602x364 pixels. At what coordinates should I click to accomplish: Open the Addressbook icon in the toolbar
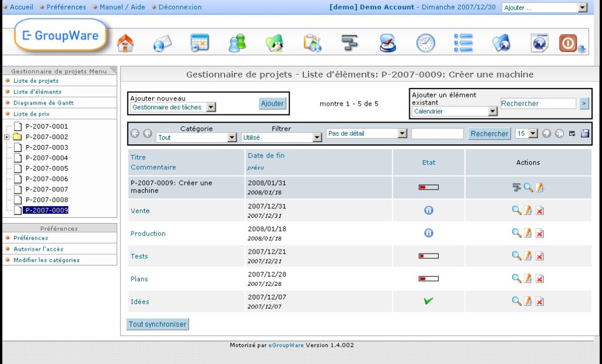(x=236, y=41)
